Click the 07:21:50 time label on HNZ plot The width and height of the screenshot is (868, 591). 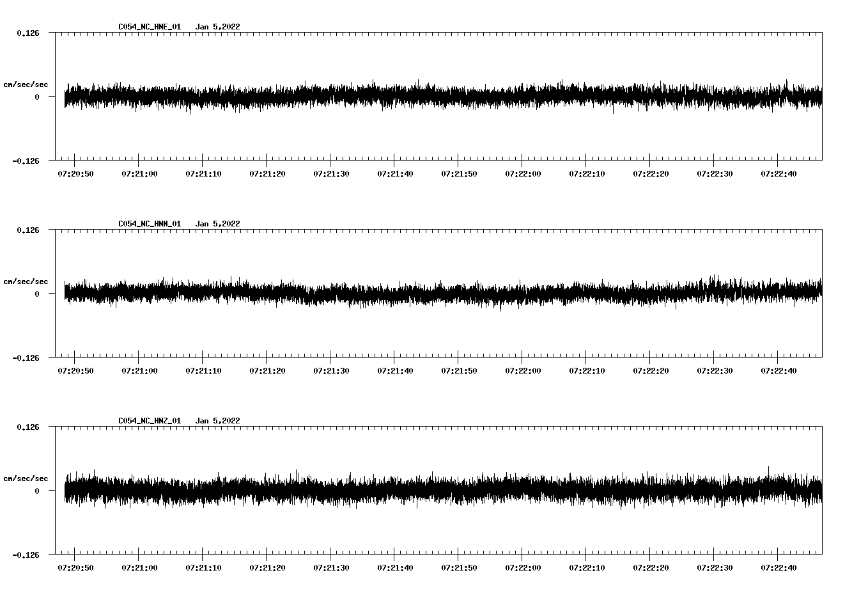point(459,567)
